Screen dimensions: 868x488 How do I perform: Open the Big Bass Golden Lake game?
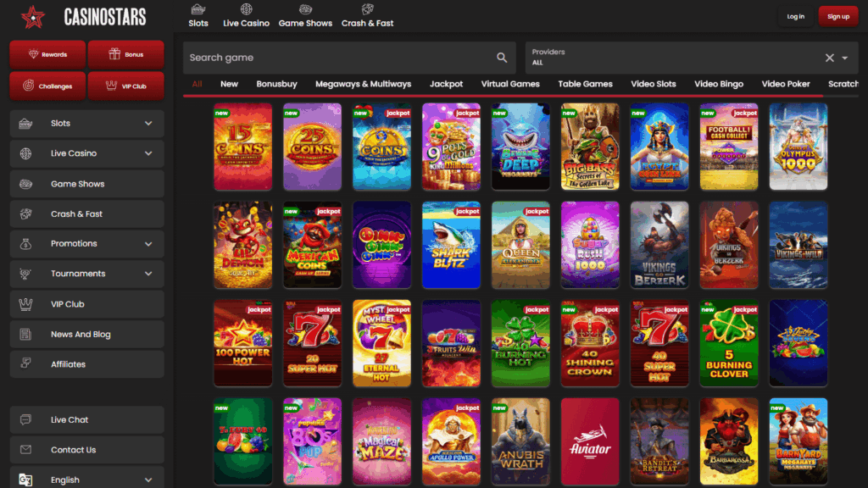click(590, 147)
